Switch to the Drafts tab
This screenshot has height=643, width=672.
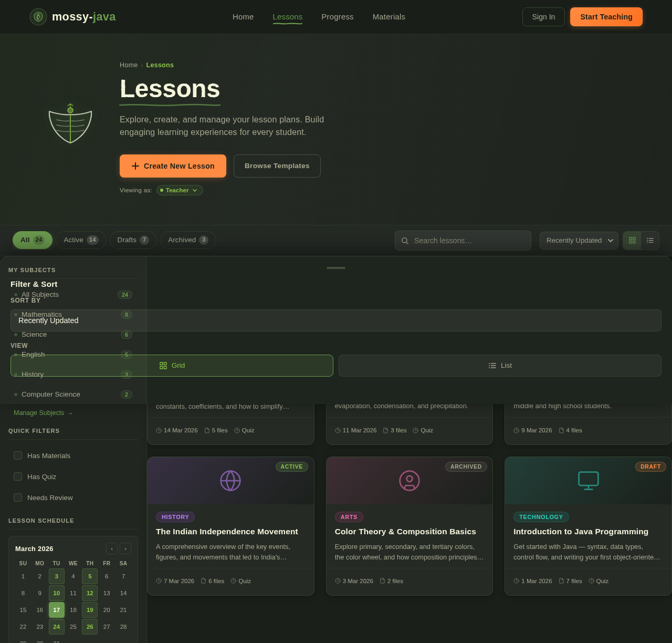click(x=133, y=240)
